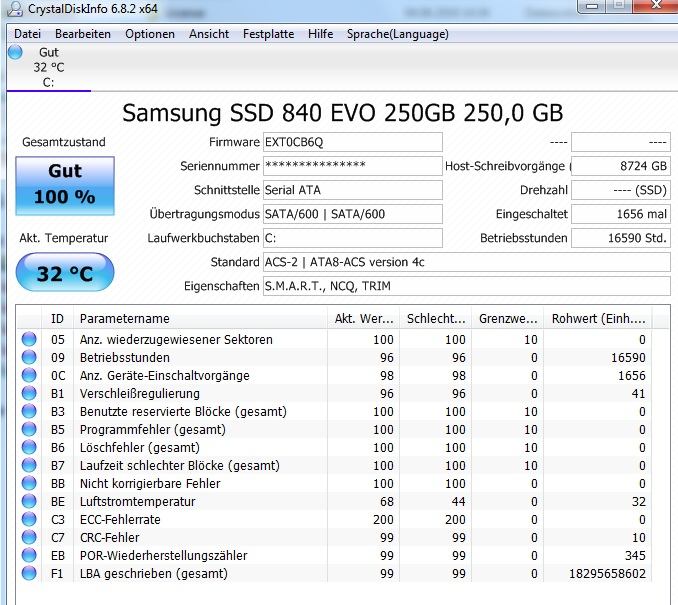This screenshot has height=605, width=678.
Task: Click status orb for ID B3 row
Action: pos(29,411)
